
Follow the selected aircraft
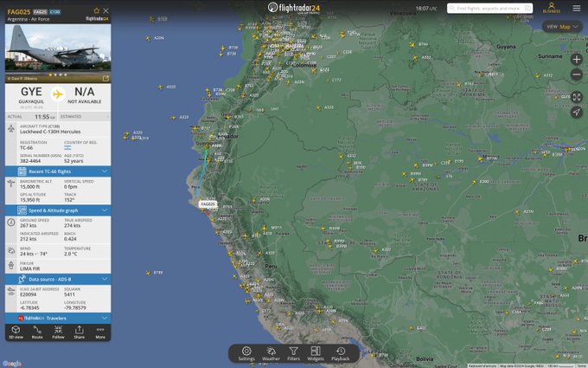[58, 332]
